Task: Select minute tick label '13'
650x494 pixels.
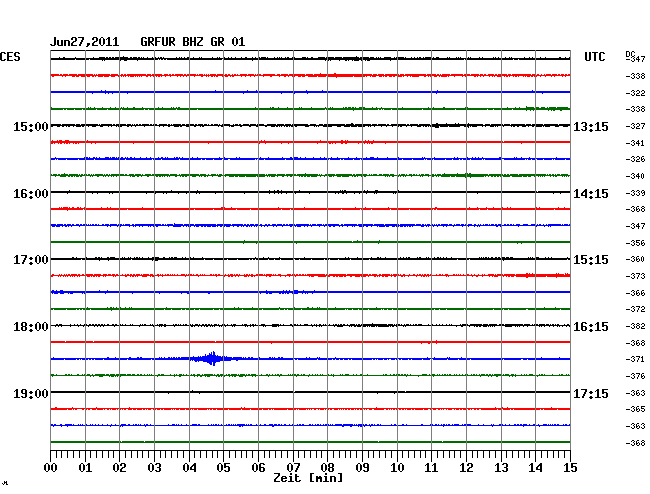Action: [501, 468]
